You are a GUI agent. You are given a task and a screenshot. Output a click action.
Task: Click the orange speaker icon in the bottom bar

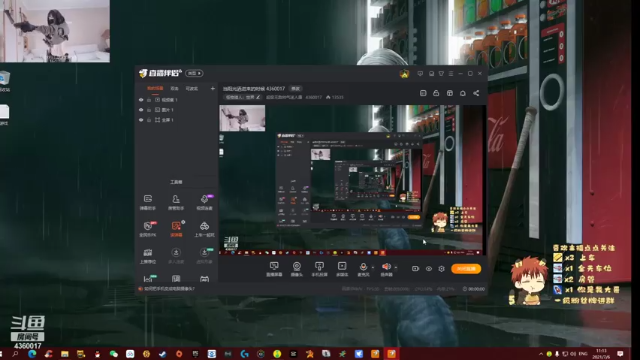pyautogui.click(x=386, y=267)
